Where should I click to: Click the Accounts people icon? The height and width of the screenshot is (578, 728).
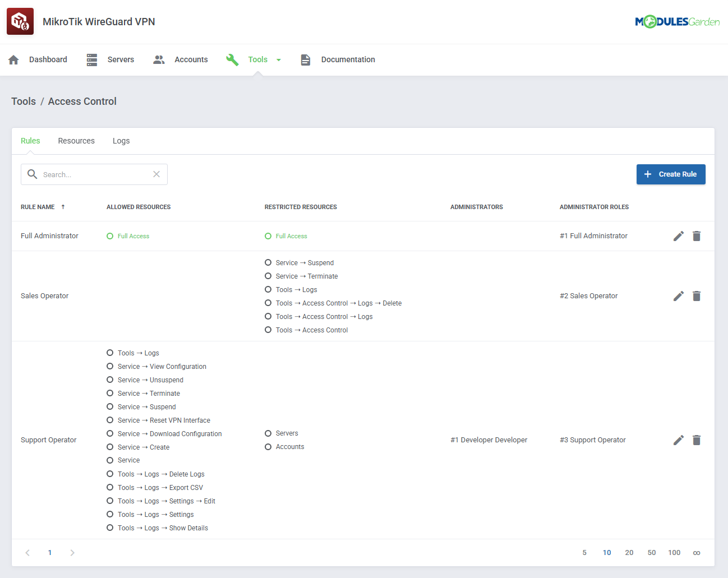159,60
